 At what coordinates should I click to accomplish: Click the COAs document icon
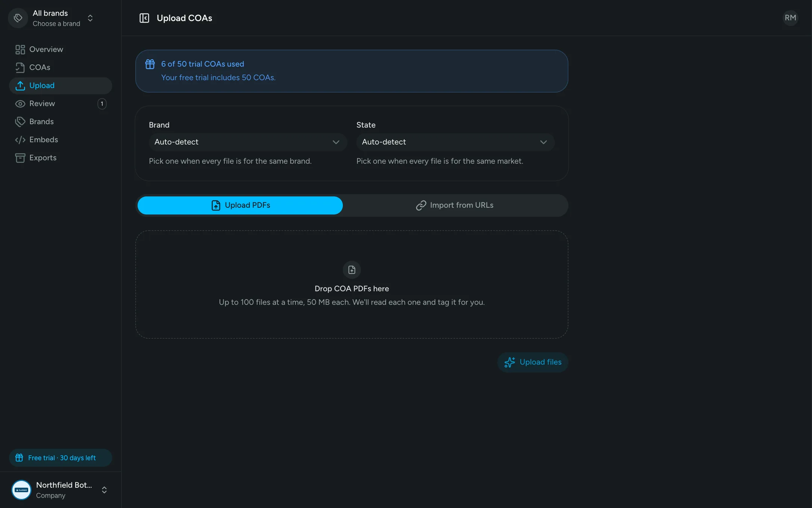(x=20, y=67)
